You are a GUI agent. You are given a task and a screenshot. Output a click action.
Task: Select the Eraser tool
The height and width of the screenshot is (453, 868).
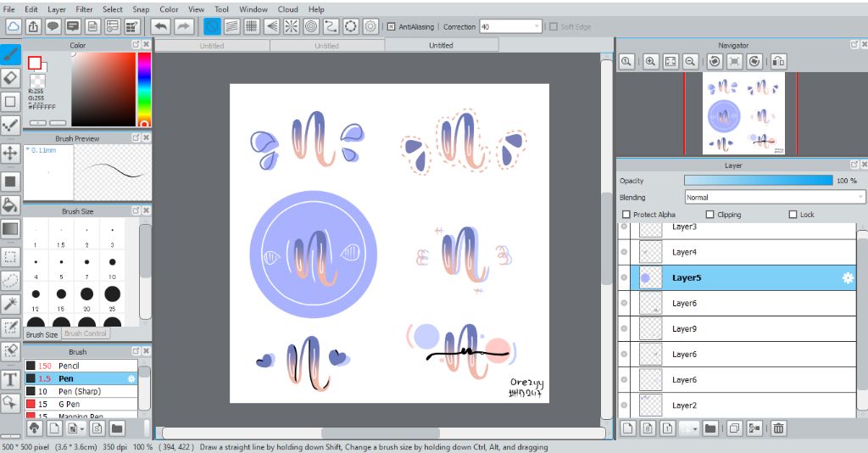[x=10, y=78]
